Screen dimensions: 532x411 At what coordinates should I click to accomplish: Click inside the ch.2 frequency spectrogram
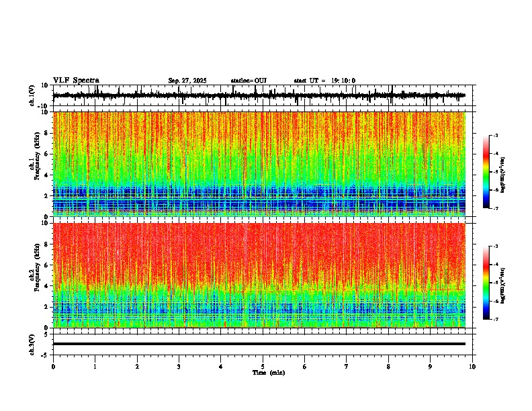coord(259,275)
